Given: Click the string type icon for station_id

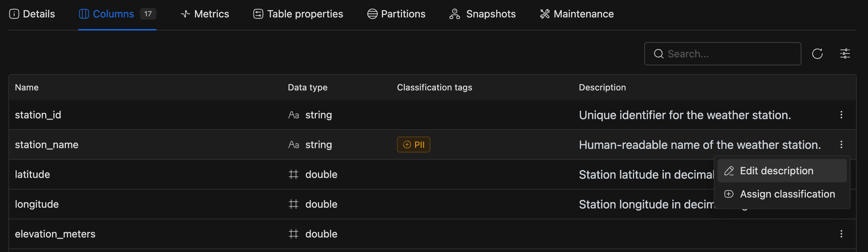Looking at the screenshot, I should 294,115.
